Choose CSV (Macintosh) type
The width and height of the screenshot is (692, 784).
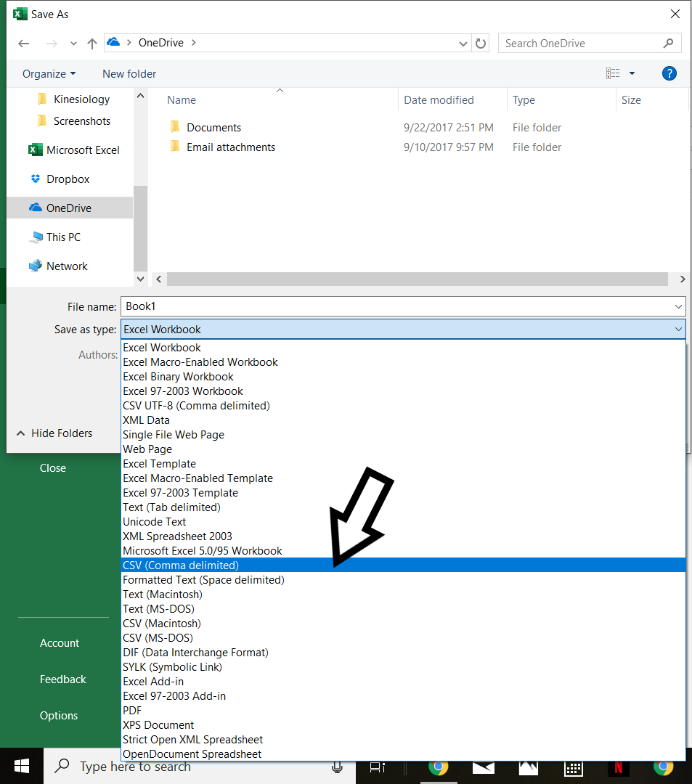[403, 623]
